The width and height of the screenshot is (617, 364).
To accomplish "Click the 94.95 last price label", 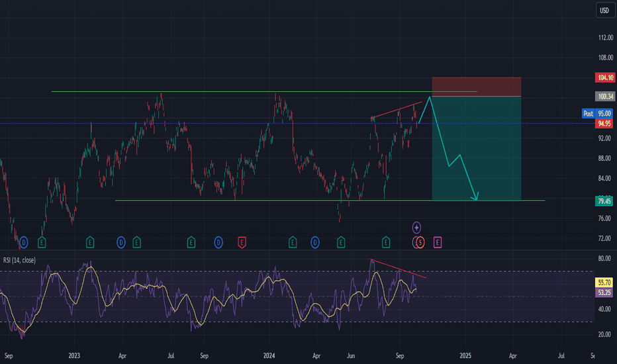I will coord(604,124).
